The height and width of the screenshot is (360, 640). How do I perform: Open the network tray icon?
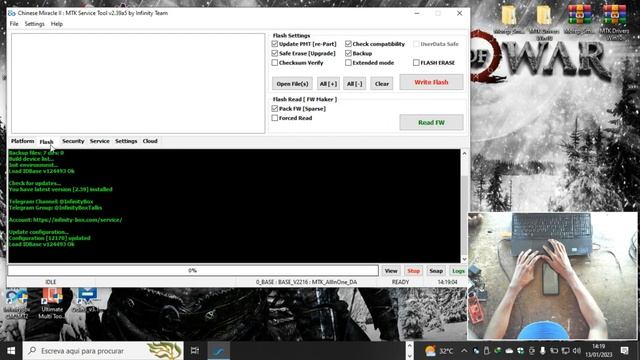point(565,351)
